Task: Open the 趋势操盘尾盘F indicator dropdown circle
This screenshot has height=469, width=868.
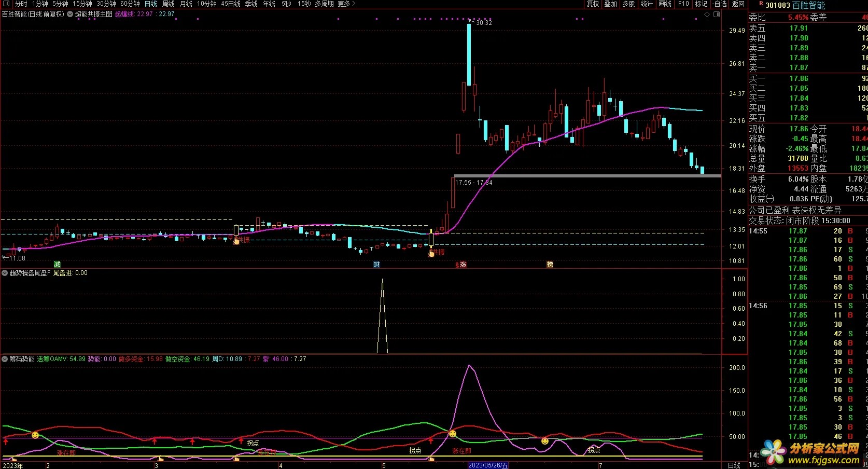Action: (5, 272)
